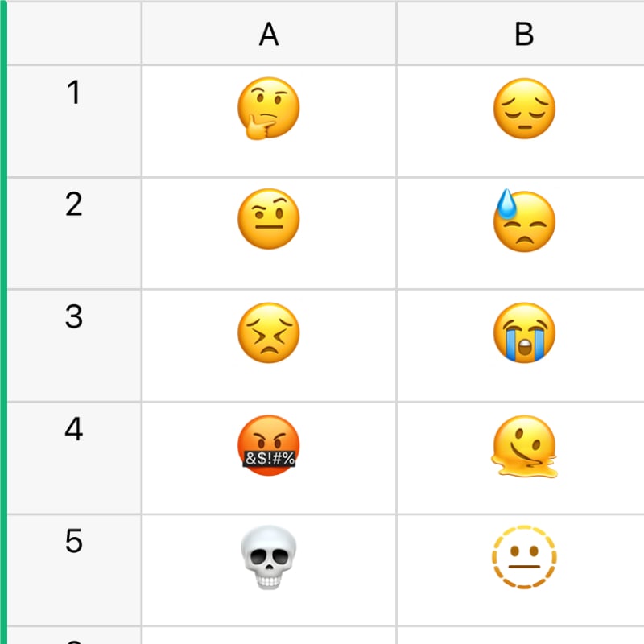Image resolution: width=644 pixels, height=644 pixels.
Task: Click the thinking face emoji cell
Action: (x=268, y=111)
